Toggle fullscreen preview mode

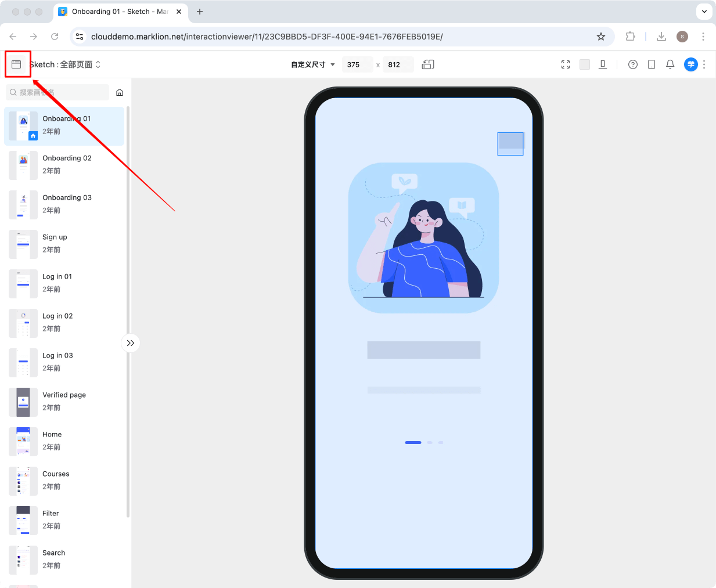pos(566,64)
